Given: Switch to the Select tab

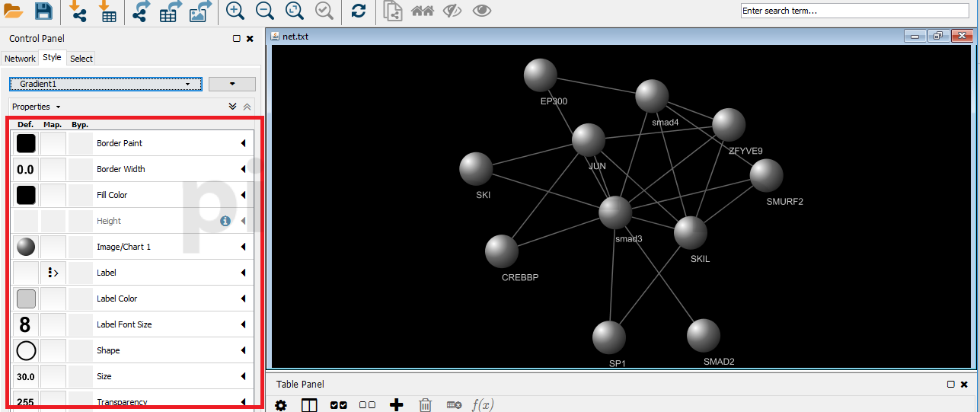Looking at the screenshot, I should tap(81, 59).
